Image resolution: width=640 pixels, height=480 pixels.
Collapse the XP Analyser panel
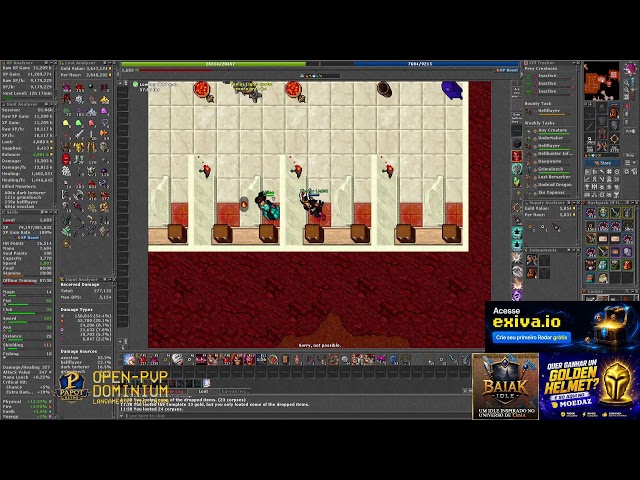[51, 63]
